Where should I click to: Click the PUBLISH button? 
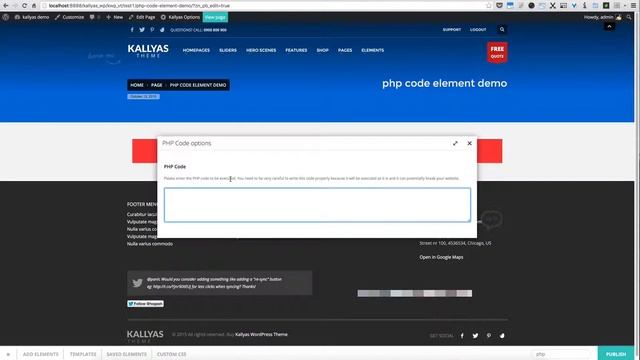(x=616, y=353)
